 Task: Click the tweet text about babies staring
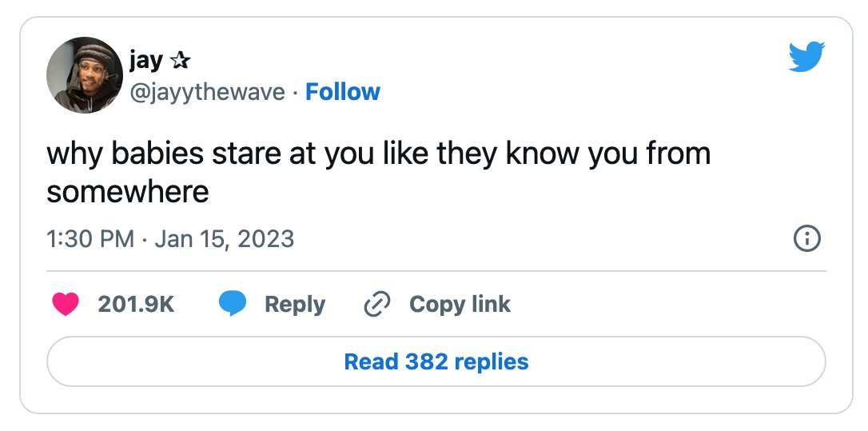(378, 172)
